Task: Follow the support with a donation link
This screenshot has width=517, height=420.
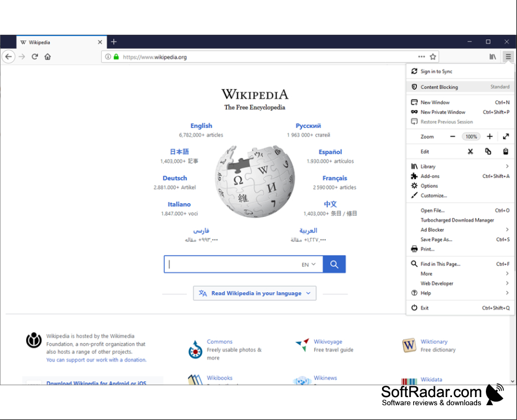Action: 96,360
